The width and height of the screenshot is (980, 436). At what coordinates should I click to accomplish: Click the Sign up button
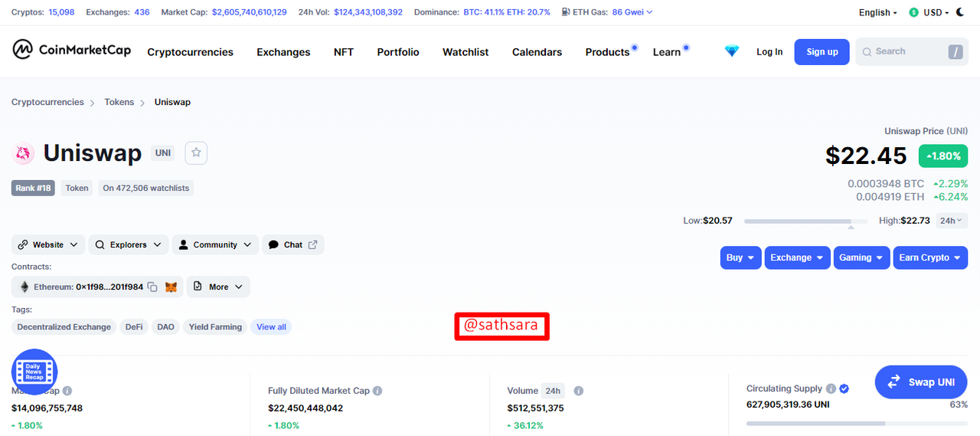(822, 52)
